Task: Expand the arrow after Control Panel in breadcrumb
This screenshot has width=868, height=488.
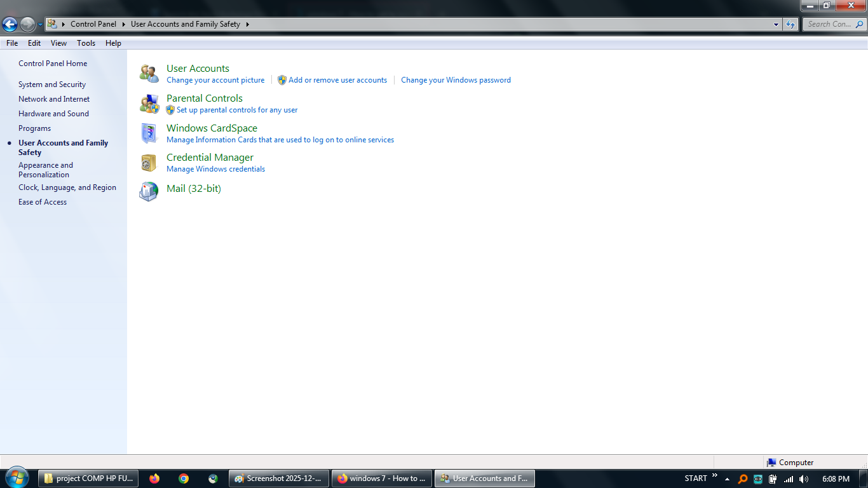Action: 123,24
